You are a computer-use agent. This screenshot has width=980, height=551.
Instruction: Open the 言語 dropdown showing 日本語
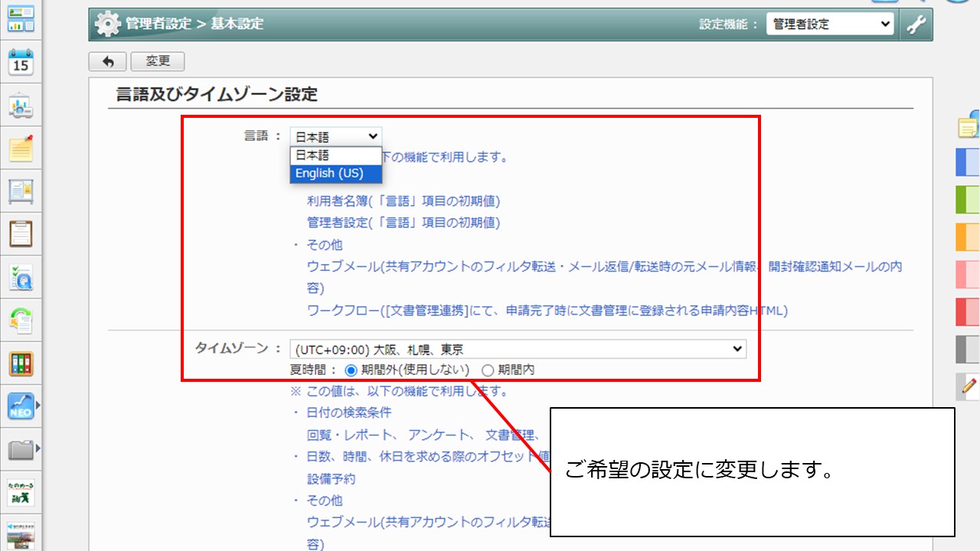pos(335,136)
